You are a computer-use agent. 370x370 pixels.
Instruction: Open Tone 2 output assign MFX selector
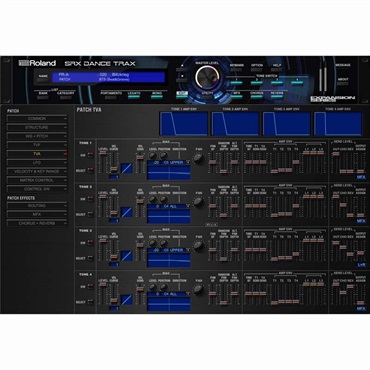tap(361, 221)
